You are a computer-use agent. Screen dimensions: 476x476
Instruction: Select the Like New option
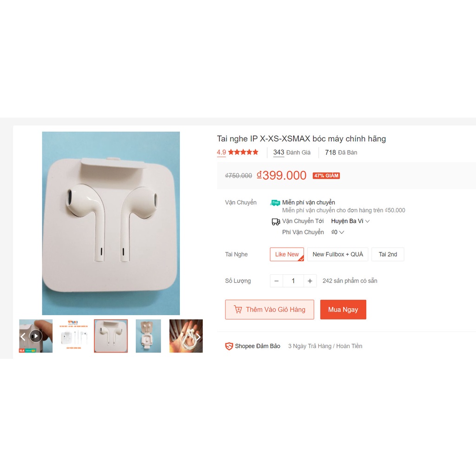point(287,254)
